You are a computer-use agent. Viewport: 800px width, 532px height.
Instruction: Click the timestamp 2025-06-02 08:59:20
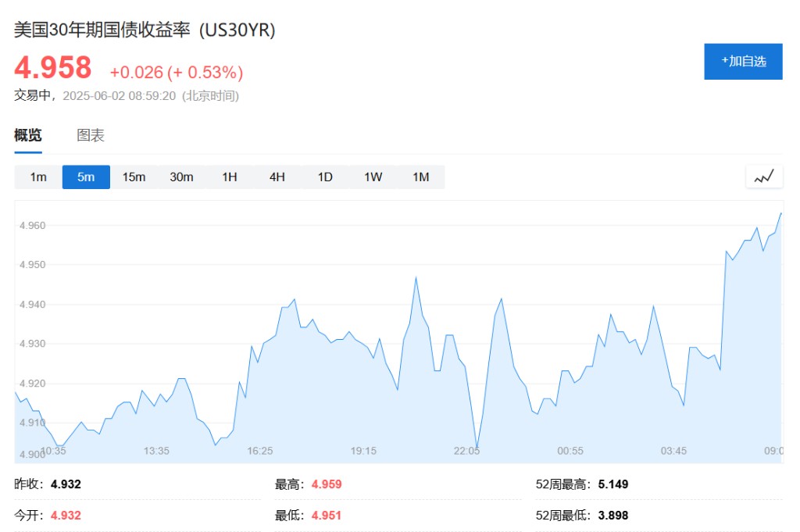click(119, 96)
